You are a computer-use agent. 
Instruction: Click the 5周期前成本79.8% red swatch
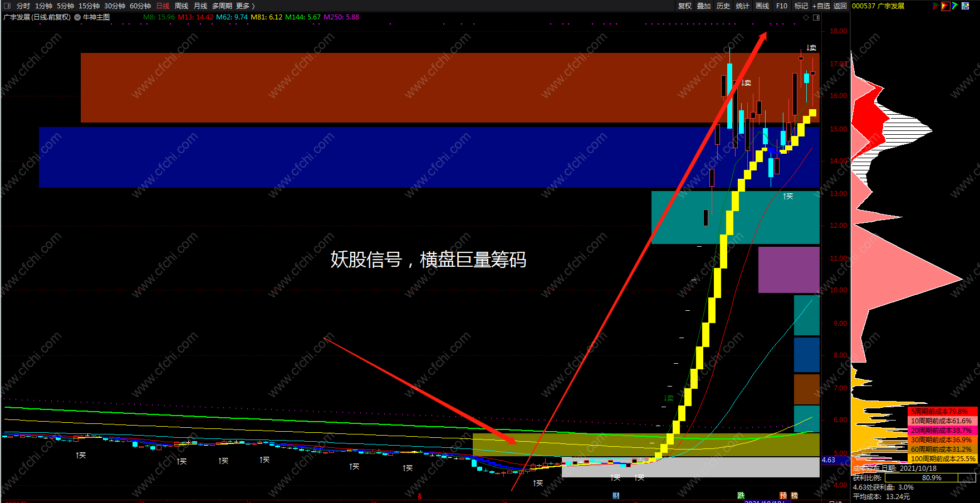point(942,412)
